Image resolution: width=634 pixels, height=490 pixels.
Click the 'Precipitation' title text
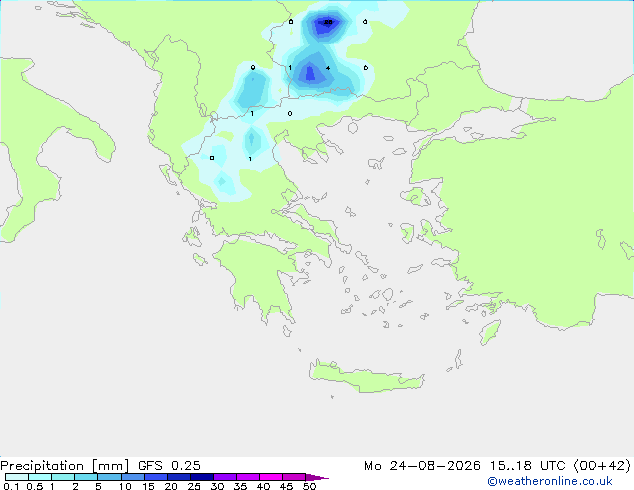(42, 466)
